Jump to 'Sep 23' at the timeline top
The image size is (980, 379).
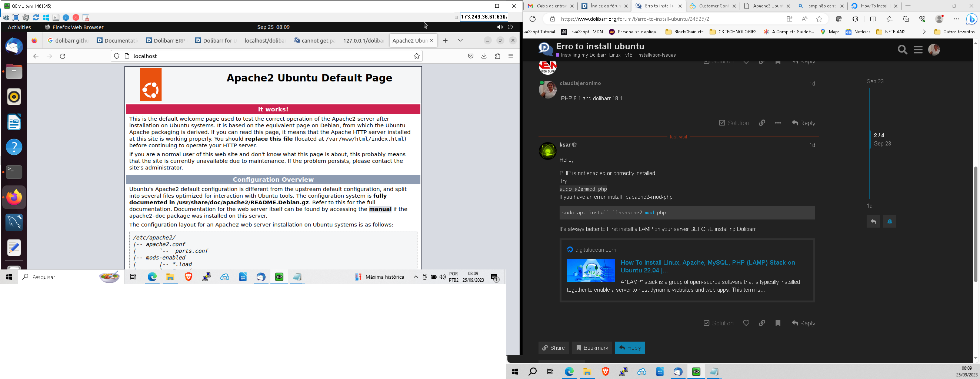[x=875, y=81]
